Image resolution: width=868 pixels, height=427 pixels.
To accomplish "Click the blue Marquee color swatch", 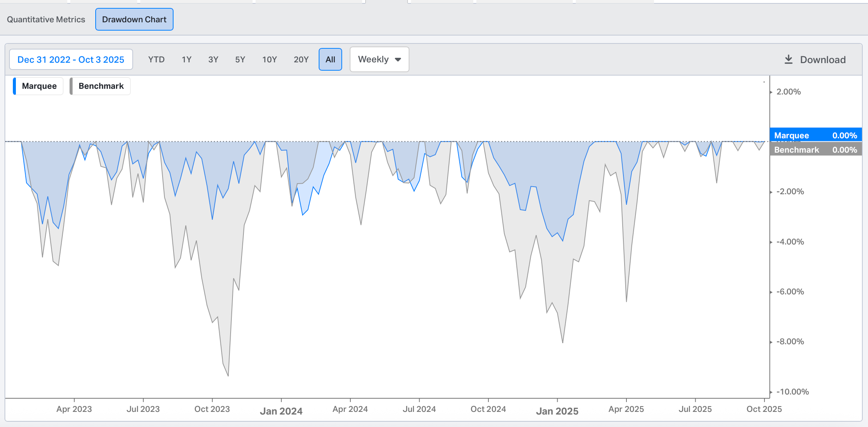I will coord(14,86).
